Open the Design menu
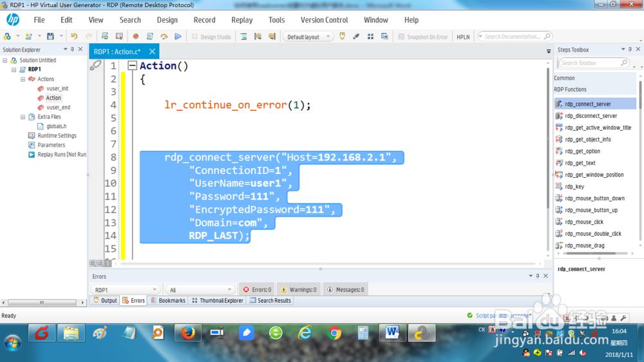Screen dimensions: 644x362 (x=167, y=20)
